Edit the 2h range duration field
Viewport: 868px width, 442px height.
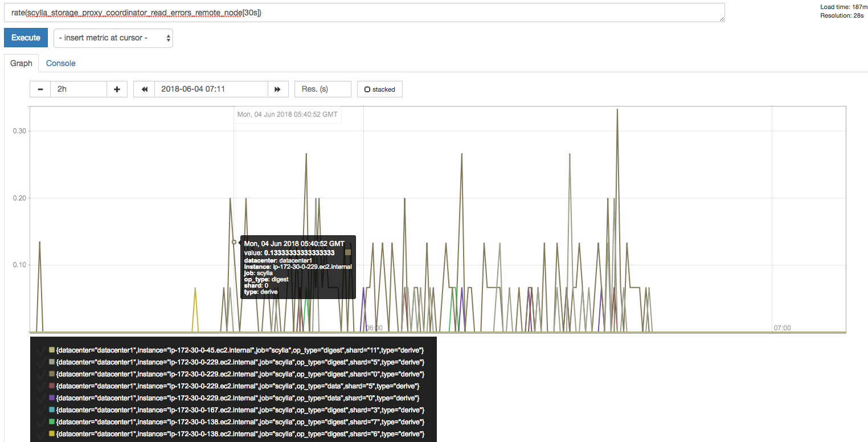point(79,89)
